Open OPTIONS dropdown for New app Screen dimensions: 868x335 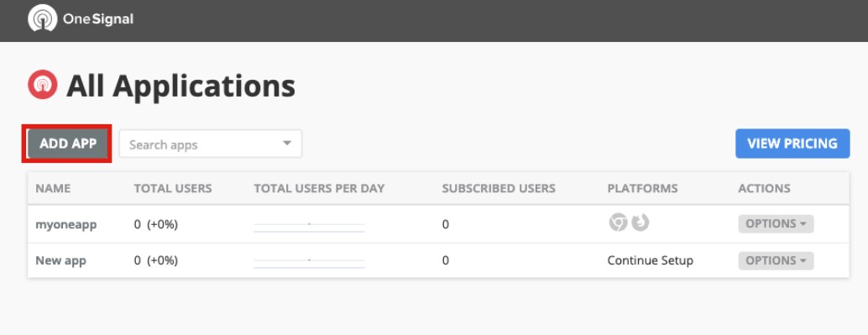pos(776,260)
